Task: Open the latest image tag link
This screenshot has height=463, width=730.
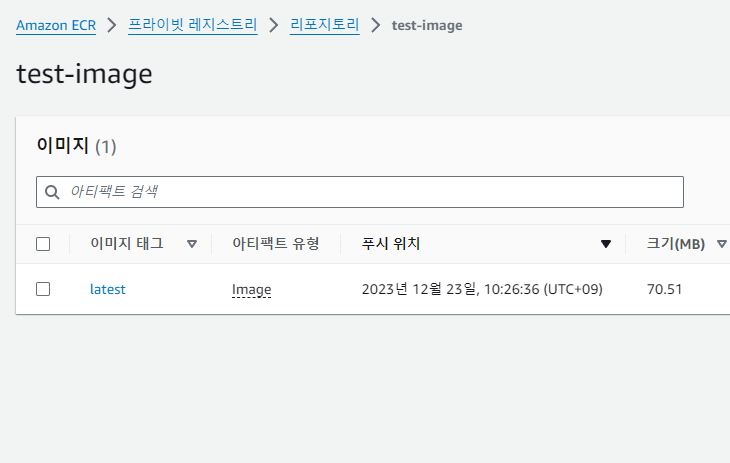Action: pyautogui.click(x=108, y=289)
